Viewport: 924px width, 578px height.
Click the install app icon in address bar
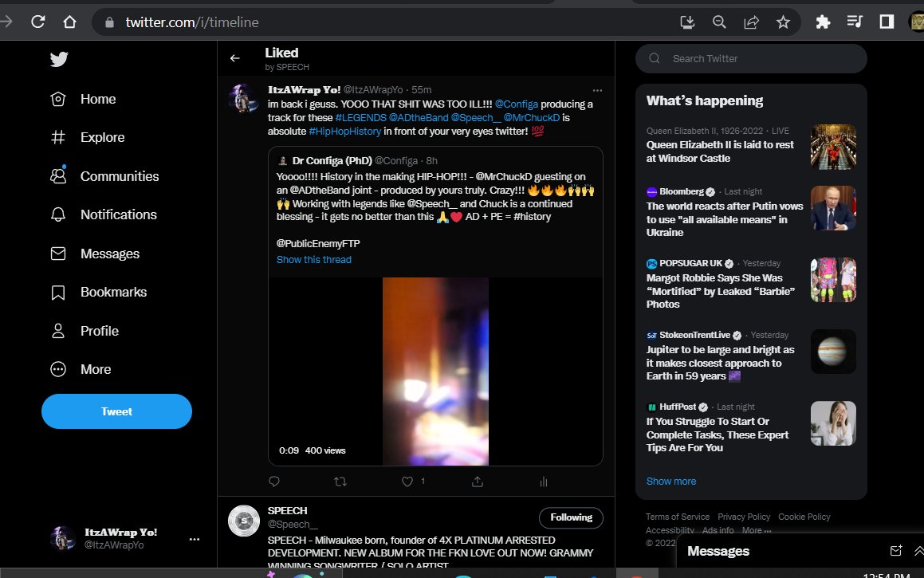pos(687,22)
